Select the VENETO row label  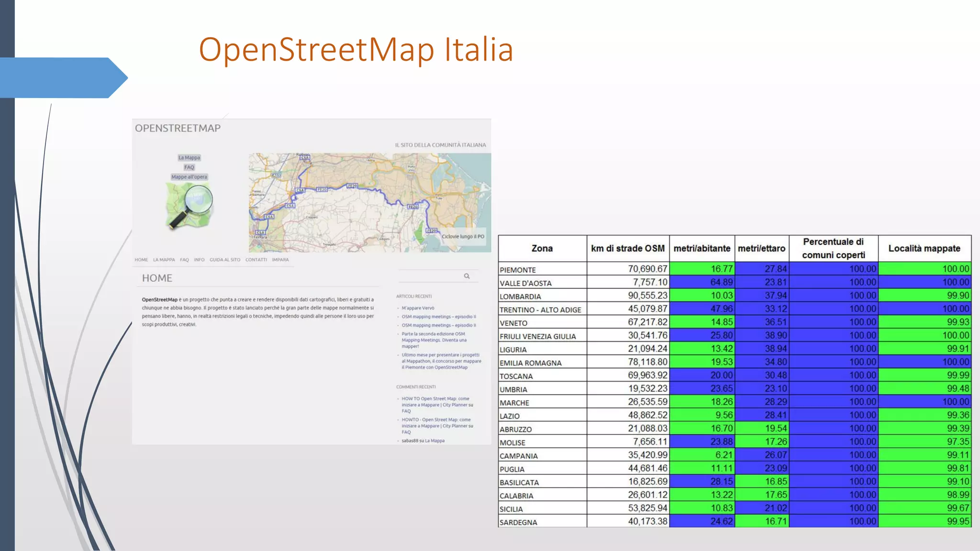click(x=513, y=323)
